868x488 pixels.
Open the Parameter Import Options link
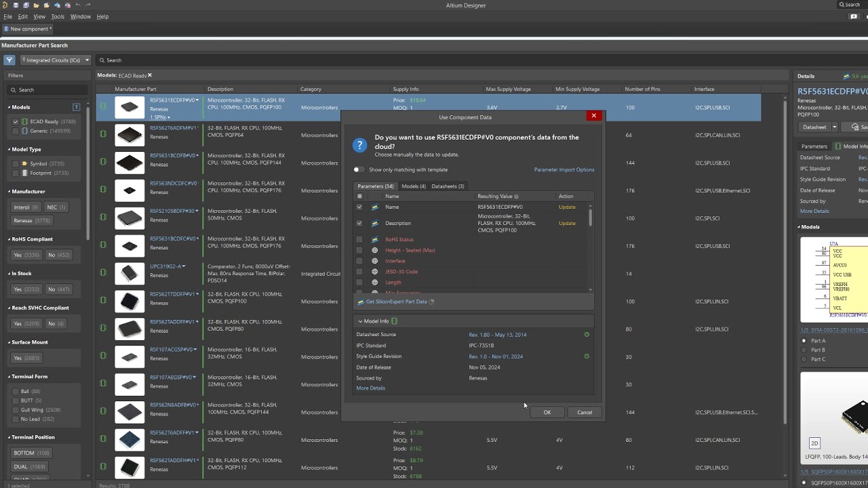pyautogui.click(x=564, y=169)
